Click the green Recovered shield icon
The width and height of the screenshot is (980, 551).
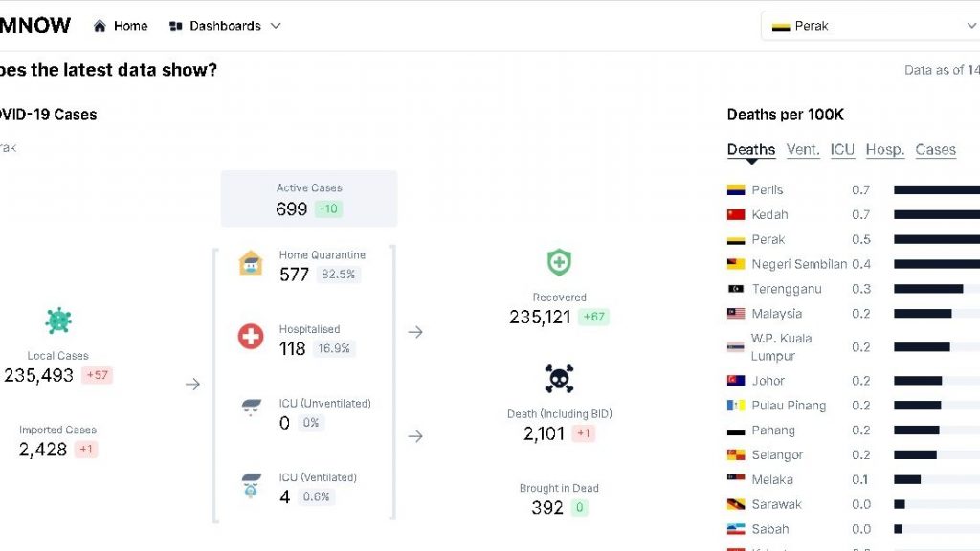tap(559, 262)
